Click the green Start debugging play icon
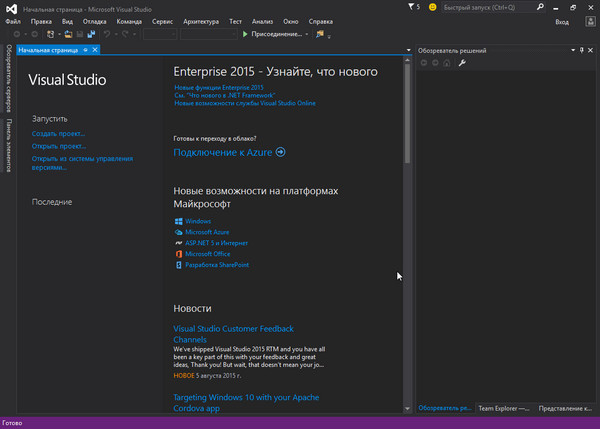 click(246, 34)
